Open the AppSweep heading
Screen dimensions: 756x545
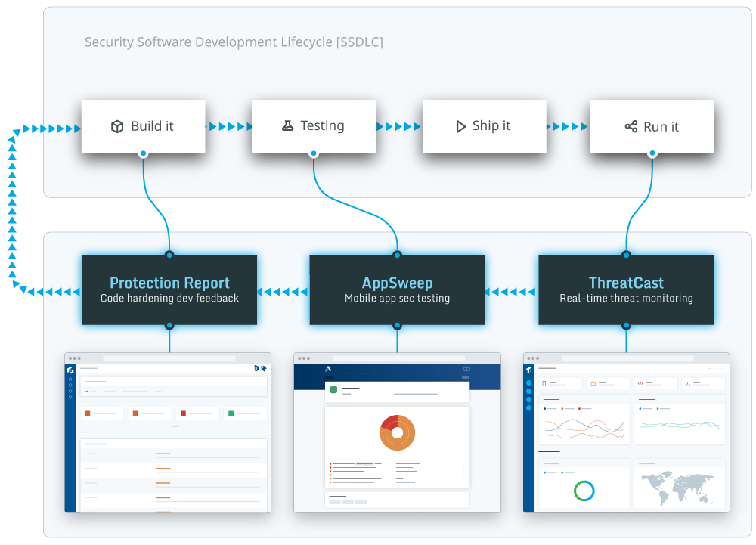pyautogui.click(x=398, y=283)
